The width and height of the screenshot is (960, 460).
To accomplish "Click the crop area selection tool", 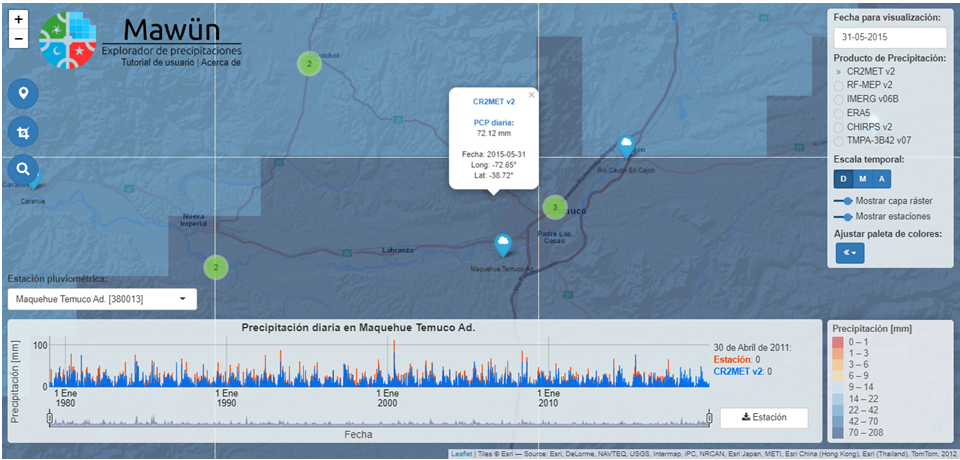I will [23, 131].
